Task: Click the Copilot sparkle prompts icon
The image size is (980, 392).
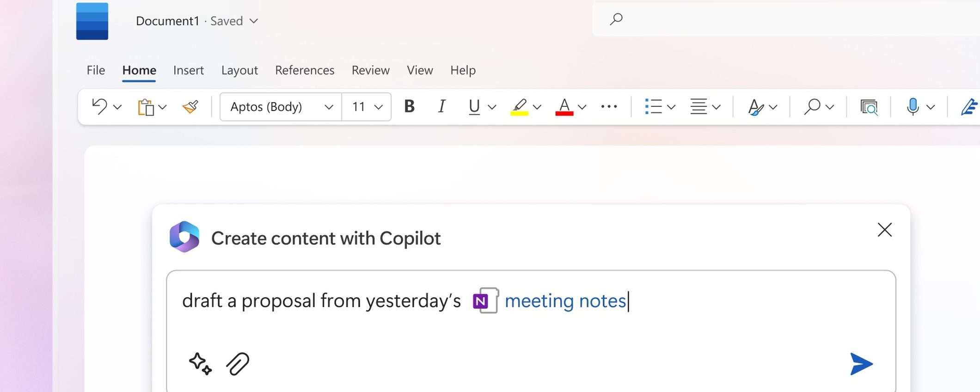Action: coord(200,364)
